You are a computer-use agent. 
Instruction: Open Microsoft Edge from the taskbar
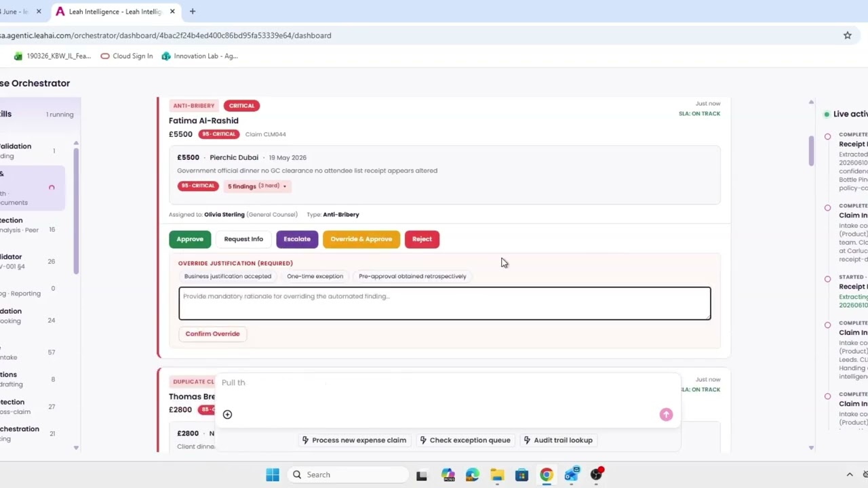point(473,474)
